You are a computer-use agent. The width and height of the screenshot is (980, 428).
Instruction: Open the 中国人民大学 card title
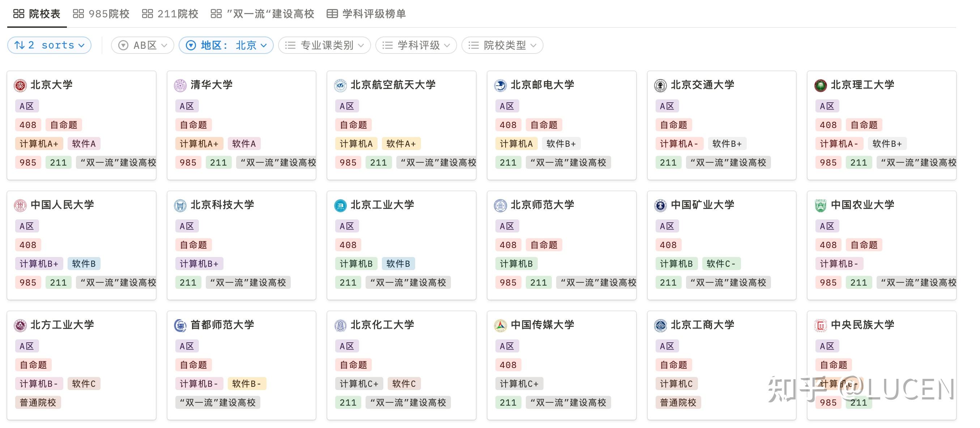click(x=62, y=205)
